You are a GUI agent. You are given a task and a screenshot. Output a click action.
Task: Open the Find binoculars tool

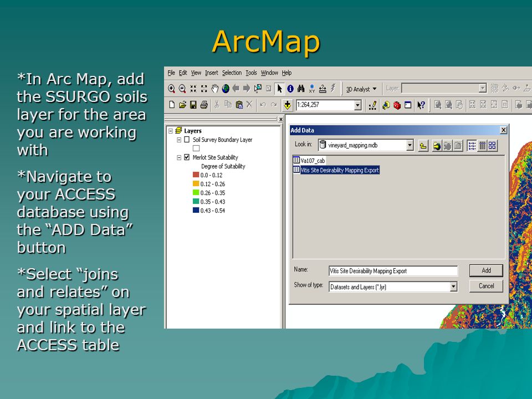click(x=301, y=89)
